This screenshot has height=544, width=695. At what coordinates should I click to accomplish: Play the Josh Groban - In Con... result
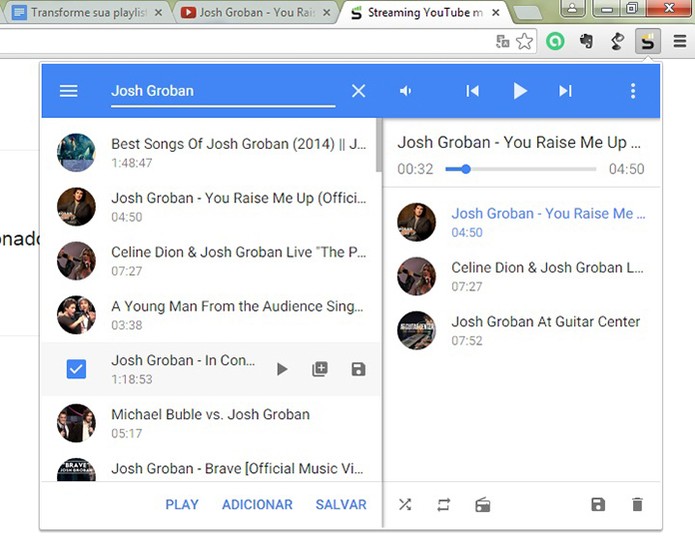(282, 369)
